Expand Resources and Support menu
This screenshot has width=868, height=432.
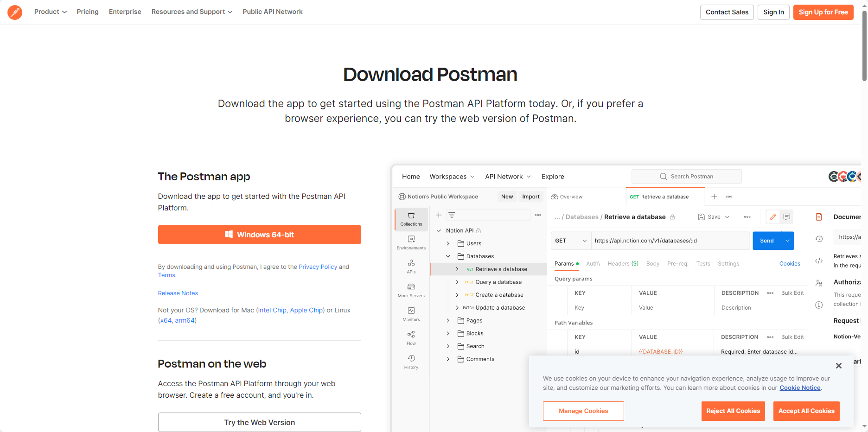point(192,12)
